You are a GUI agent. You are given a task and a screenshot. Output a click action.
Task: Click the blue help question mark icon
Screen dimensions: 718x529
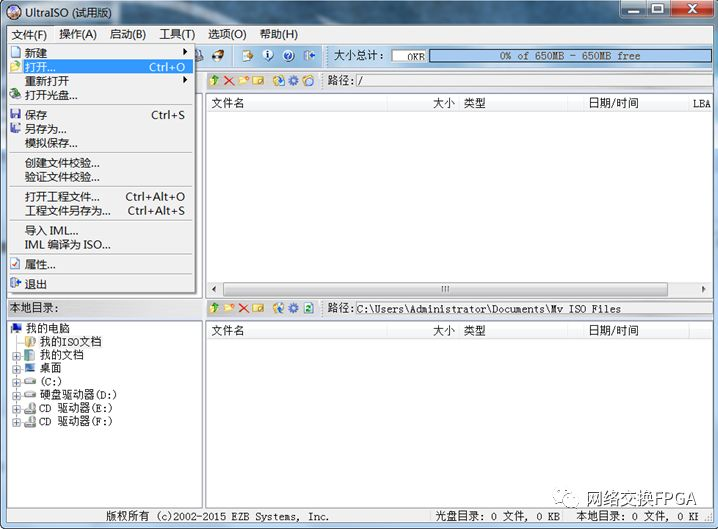point(288,55)
